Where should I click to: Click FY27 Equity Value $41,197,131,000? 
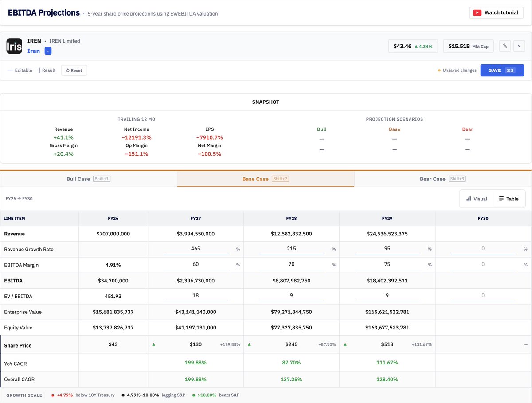click(x=196, y=328)
